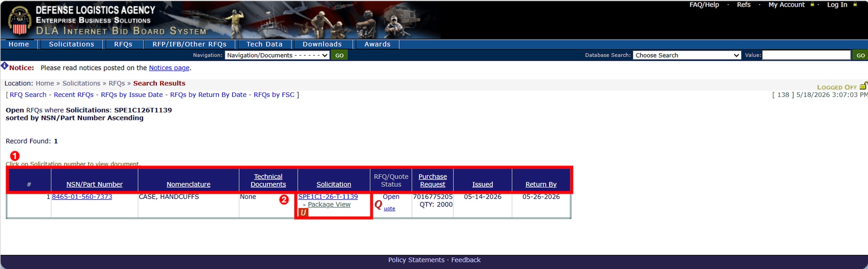Click RFQs in the location breadcrumb
This screenshot has height=269, width=868.
tap(117, 83)
